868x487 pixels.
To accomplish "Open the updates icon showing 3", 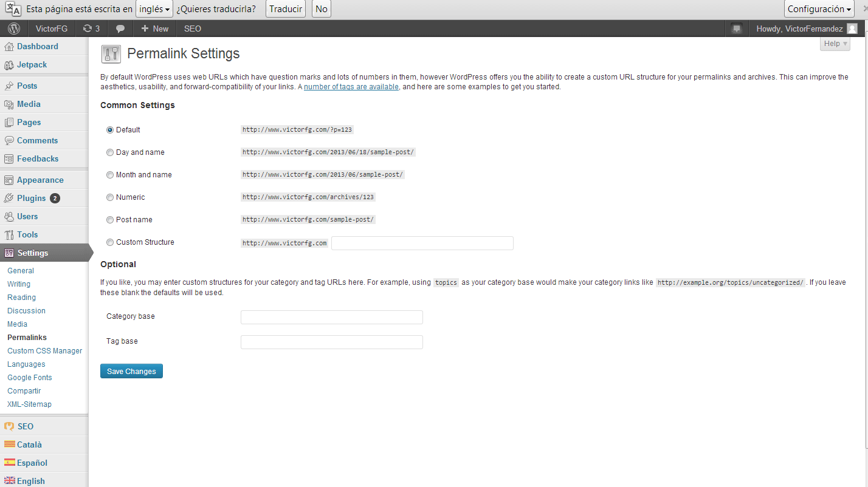I will [92, 29].
